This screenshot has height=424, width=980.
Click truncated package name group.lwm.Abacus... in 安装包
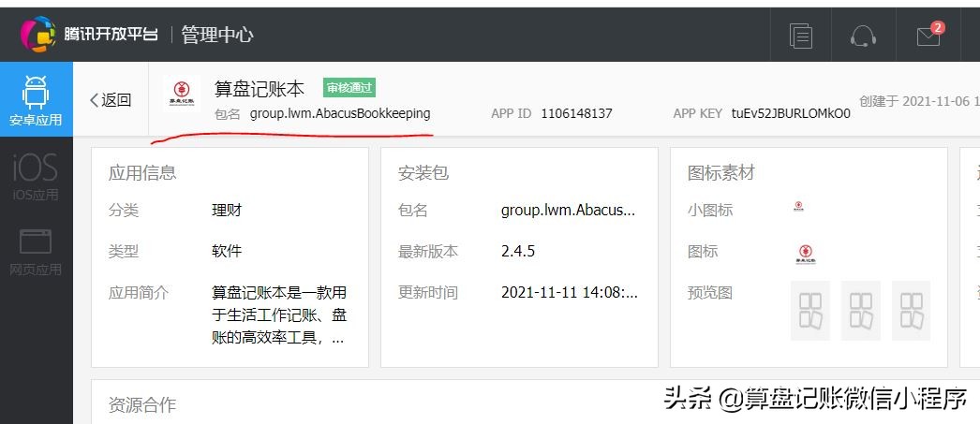568,211
